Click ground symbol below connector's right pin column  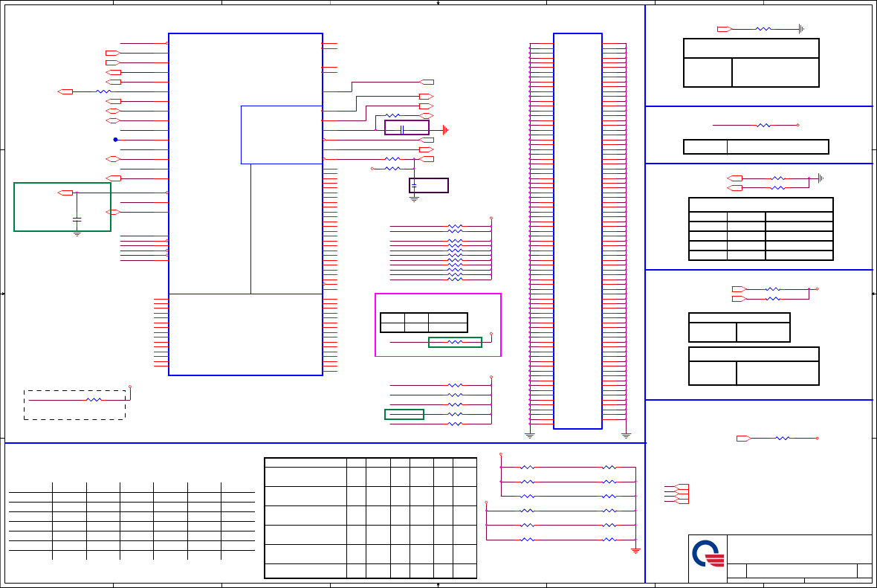(x=626, y=436)
